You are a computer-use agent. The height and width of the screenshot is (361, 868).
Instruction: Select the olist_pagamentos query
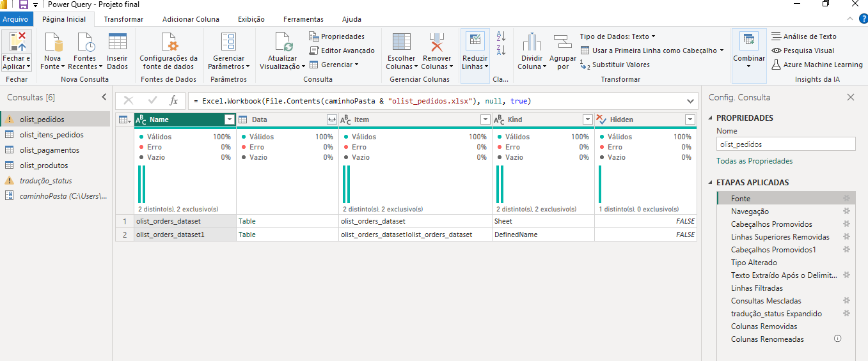(x=55, y=150)
